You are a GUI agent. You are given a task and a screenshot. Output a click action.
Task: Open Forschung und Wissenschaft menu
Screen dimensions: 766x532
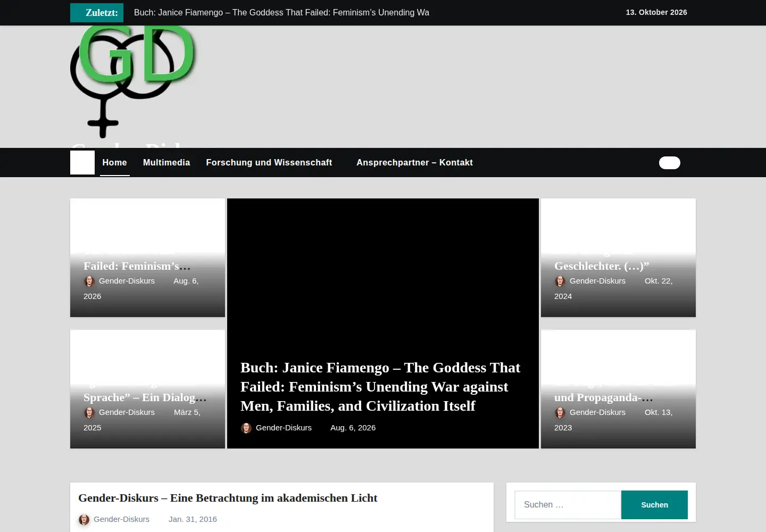click(x=269, y=162)
